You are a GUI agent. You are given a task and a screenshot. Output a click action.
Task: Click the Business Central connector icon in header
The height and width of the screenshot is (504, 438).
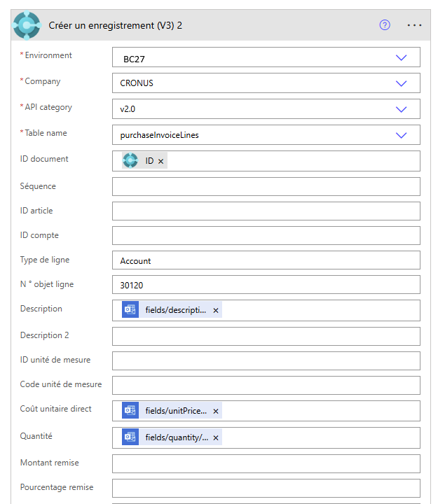[x=27, y=25]
